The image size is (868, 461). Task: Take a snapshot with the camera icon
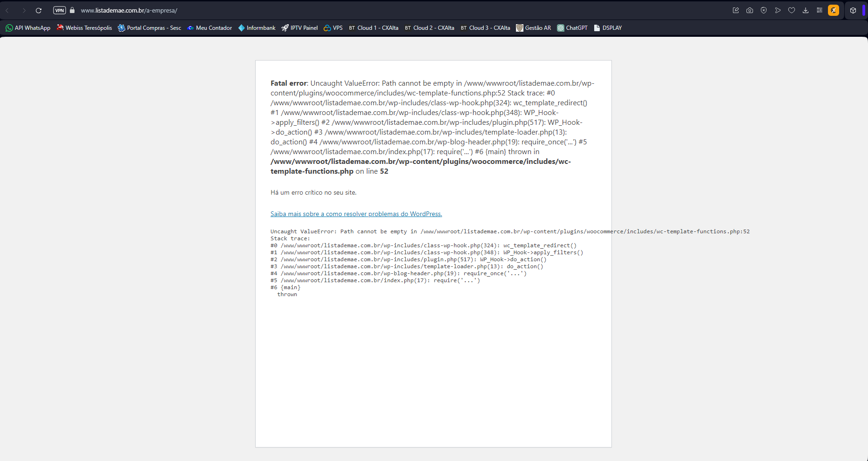[750, 10]
